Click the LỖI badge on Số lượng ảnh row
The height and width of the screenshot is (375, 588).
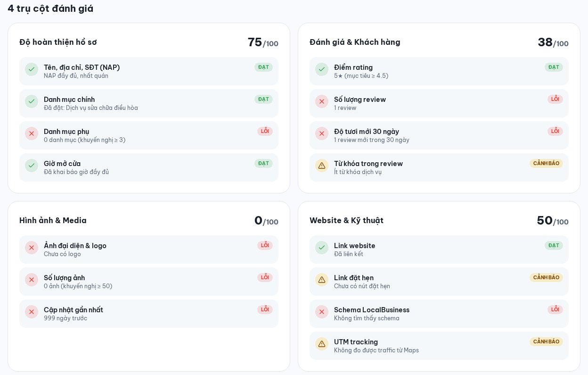[x=265, y=277]
